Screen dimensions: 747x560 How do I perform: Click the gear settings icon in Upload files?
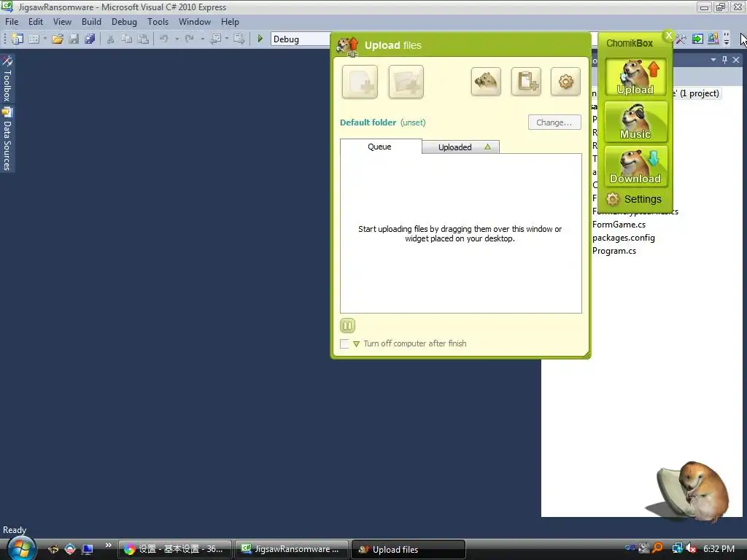(x=565, y=82)
